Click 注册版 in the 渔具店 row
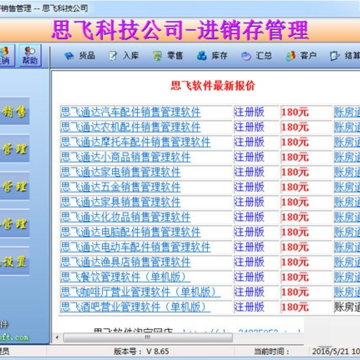Image resolution: width=360 pixels, height=360 pixels. pyautogui.click(x=249, y=262)
